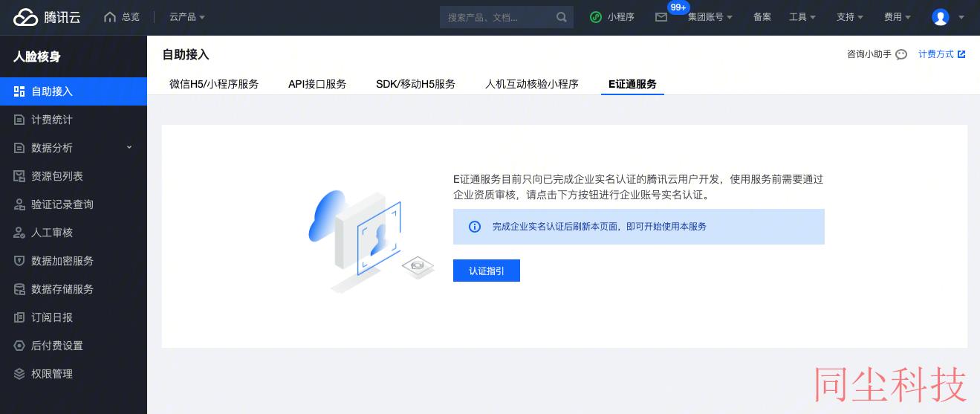
Task: Go to 总览 overview link text
Action: coord(131,17)
